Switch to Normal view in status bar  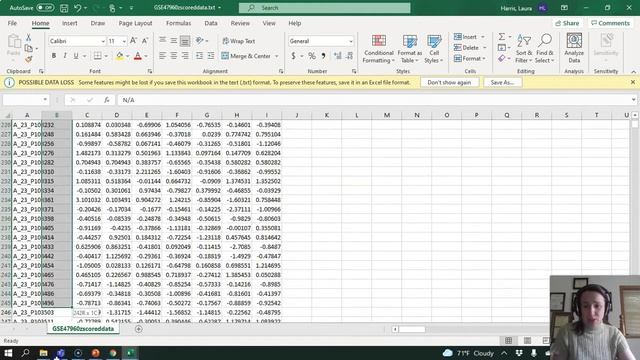click(x=509, y=340)
